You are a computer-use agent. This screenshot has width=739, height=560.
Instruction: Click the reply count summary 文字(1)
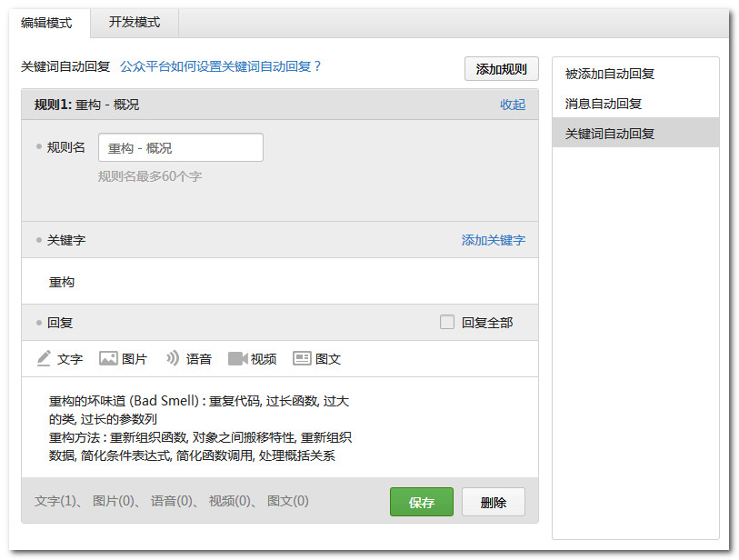point(55,501)
